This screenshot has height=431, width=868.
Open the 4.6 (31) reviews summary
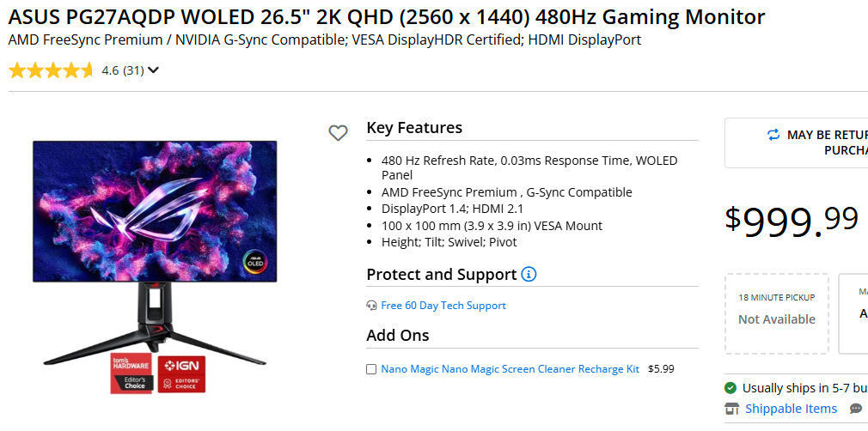(122, 70)
